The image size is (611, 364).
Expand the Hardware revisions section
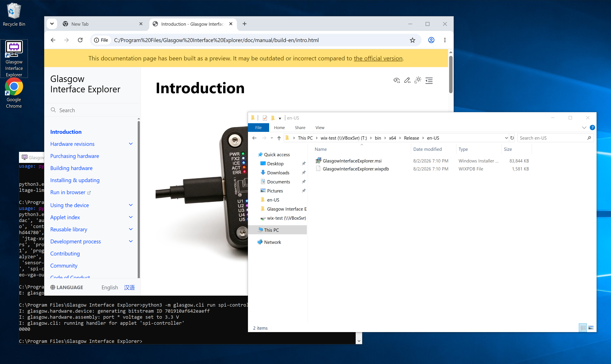(131, 144)
